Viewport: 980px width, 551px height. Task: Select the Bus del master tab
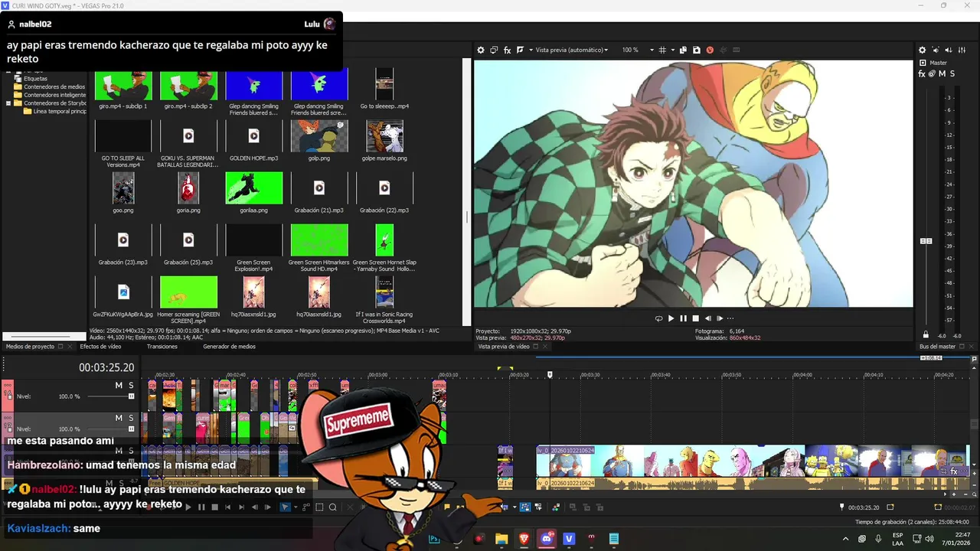tap(937, 347)
